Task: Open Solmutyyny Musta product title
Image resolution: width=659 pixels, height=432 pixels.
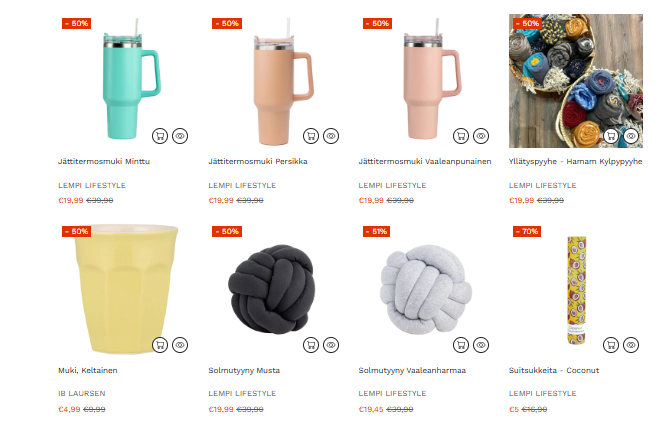Action: [244, 371]
